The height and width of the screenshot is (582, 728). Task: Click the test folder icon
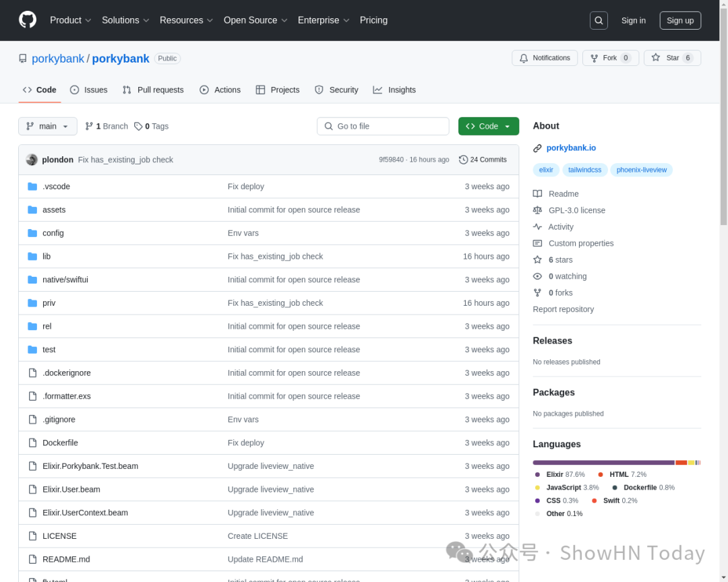pos(32,350)
